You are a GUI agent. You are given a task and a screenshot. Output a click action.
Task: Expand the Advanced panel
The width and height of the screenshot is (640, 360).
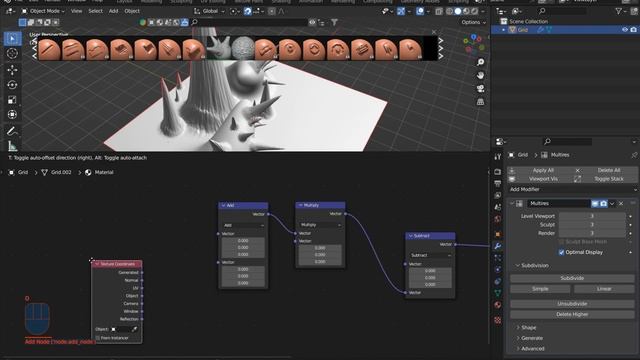coord(533,349)
